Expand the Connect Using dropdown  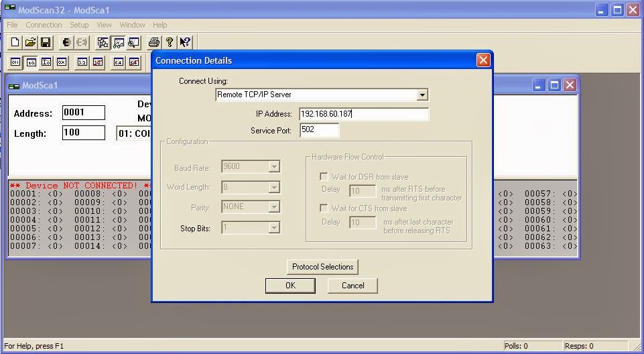pos(422,95)
